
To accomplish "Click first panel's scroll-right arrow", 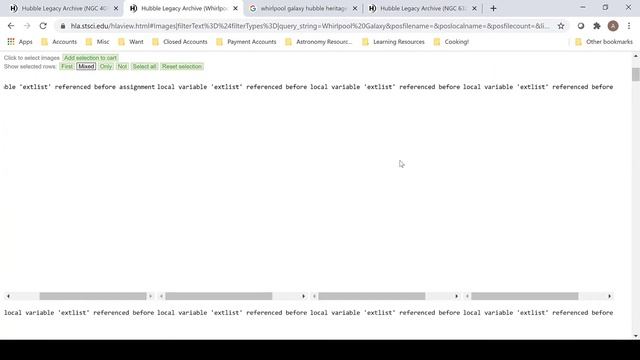I will point(151,296).
